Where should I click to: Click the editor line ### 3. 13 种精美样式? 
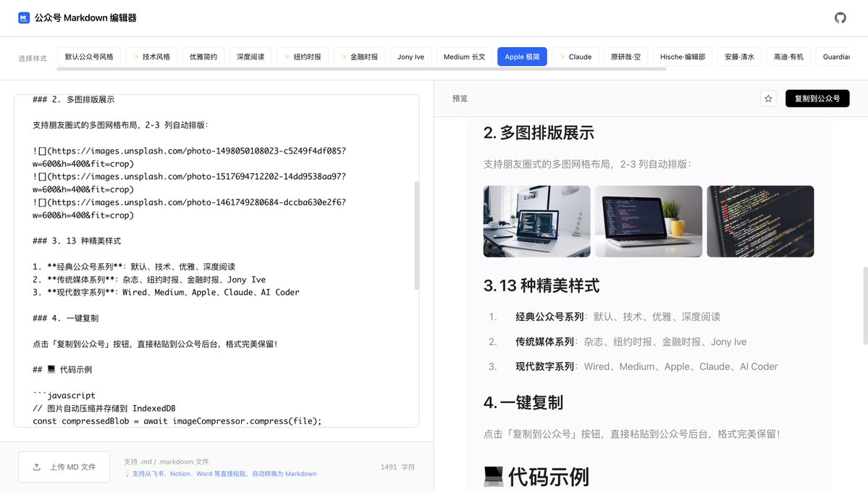click(77, 241)
